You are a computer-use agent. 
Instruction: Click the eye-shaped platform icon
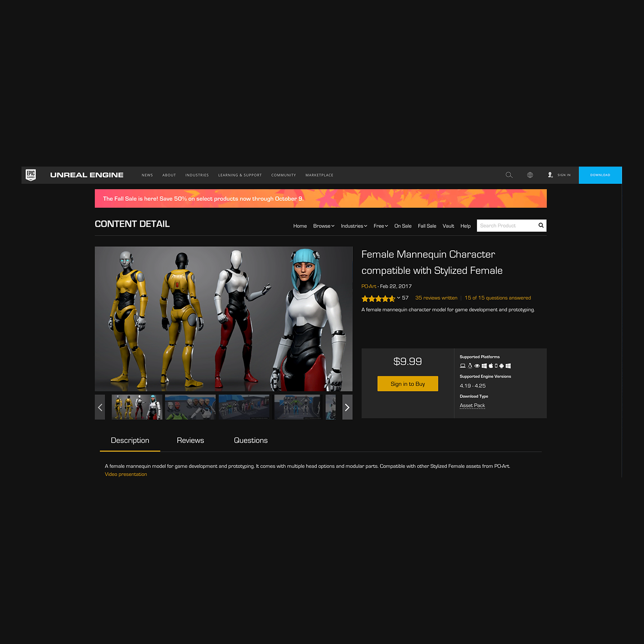pos(477,366)
